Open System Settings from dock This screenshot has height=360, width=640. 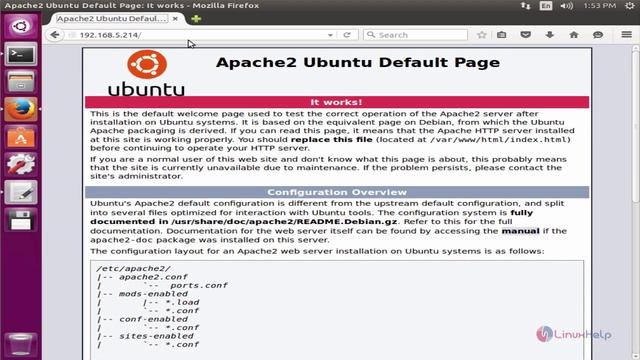[x=20, y=164]
